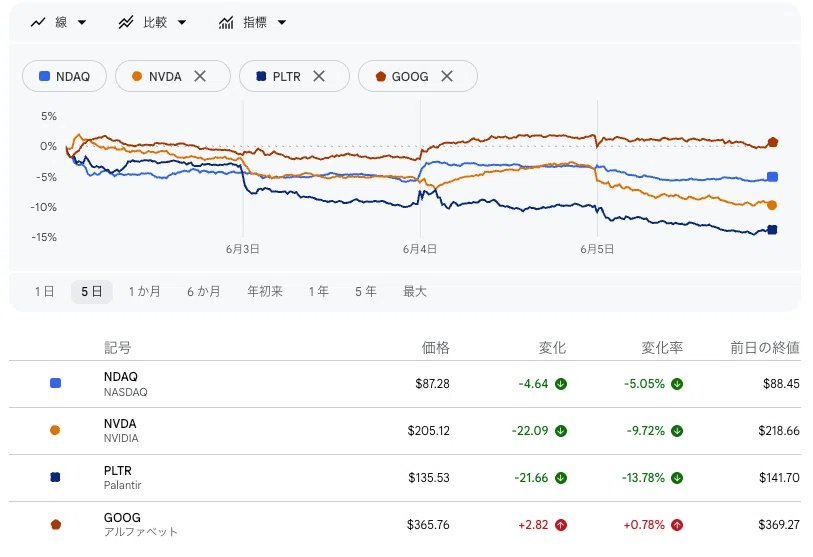Image resolution: width=813 pixels, height=557 pixels.
Task: Click the up arrow beside +2.82
Action: pos(560,525)
